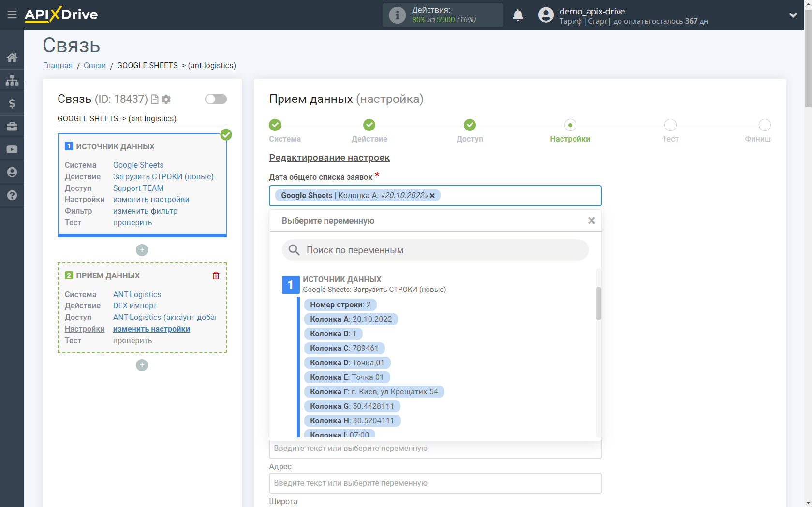Remove the Колонка A tag
Screen dimensions: 812x507
point(432,196)
